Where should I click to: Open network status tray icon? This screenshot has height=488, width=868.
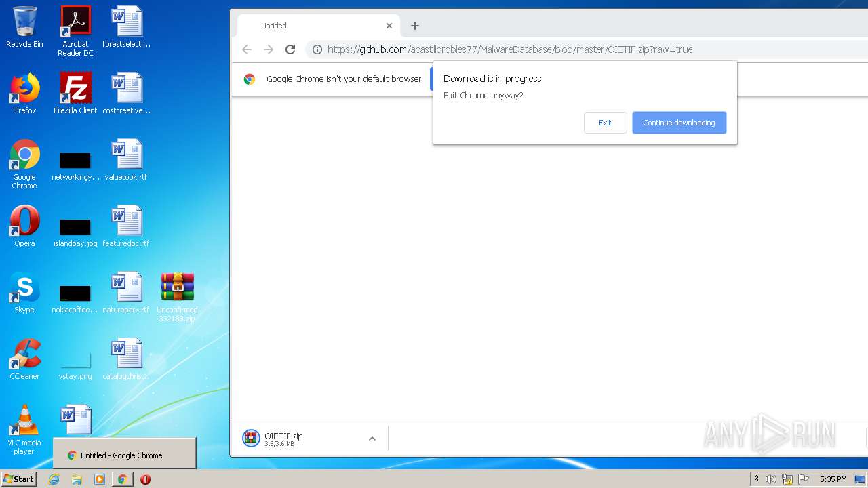tap(787, 479)
